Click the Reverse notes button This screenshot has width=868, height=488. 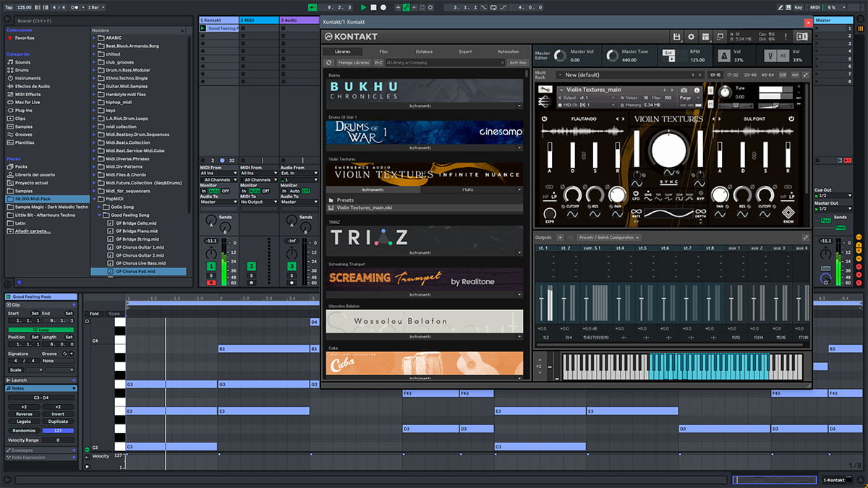point(24,414)
